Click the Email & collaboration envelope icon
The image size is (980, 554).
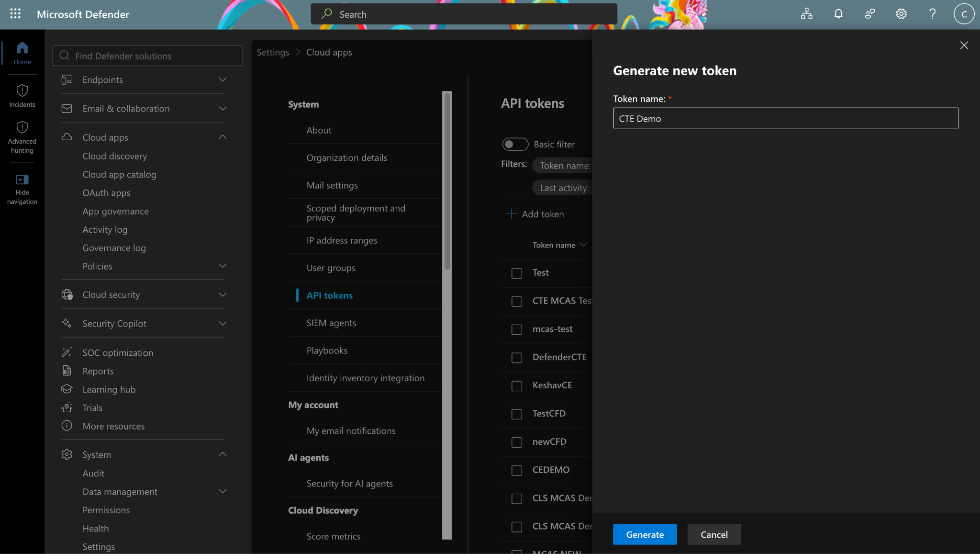(x=67, y=109)
